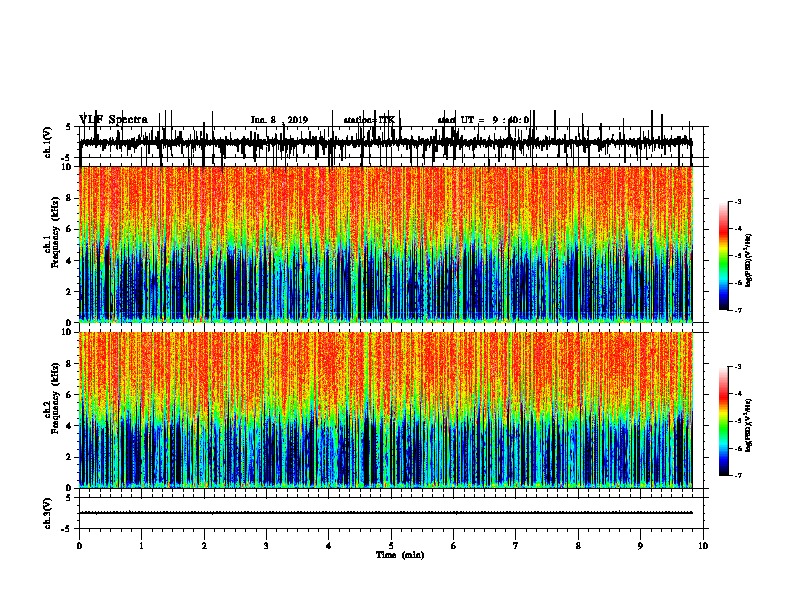Click the ch.1 colorbar "log(PSD)" label
The height and width of the screenshot is (612, 792).
(749, 261)
